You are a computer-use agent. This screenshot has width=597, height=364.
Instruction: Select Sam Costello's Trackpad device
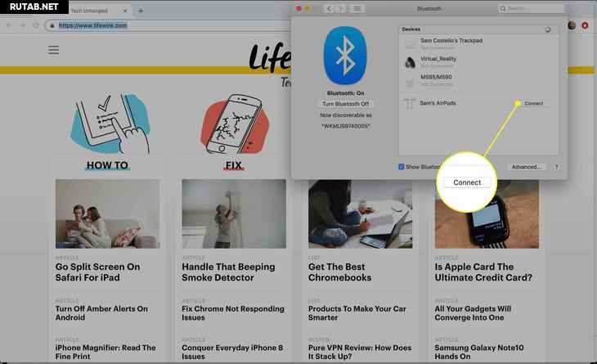tap(478, 43)
